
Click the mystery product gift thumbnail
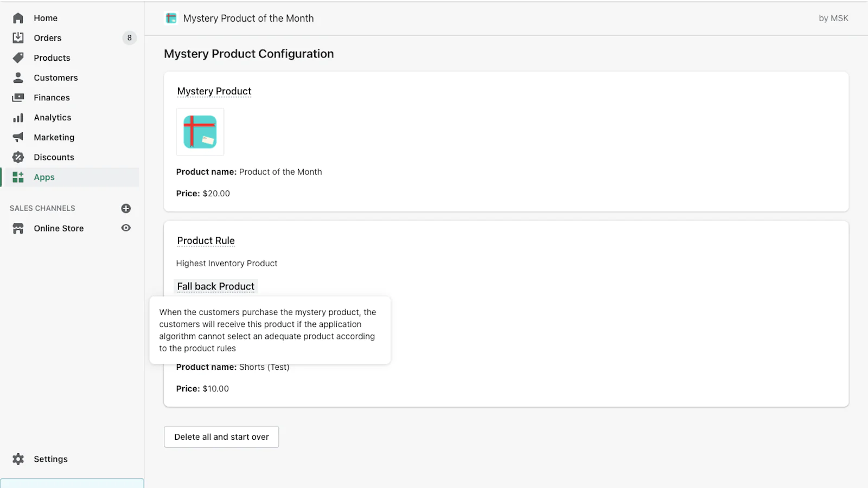pos(200,132)
